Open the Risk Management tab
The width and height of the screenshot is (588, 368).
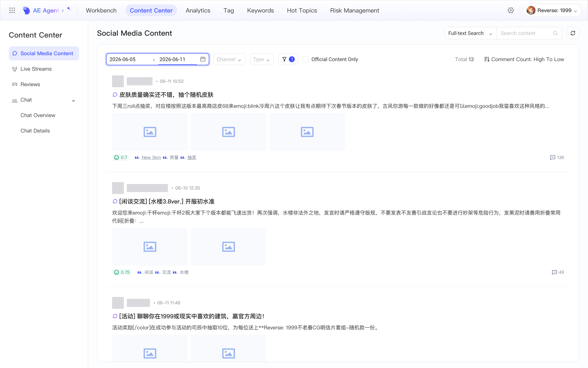point(354,10)
